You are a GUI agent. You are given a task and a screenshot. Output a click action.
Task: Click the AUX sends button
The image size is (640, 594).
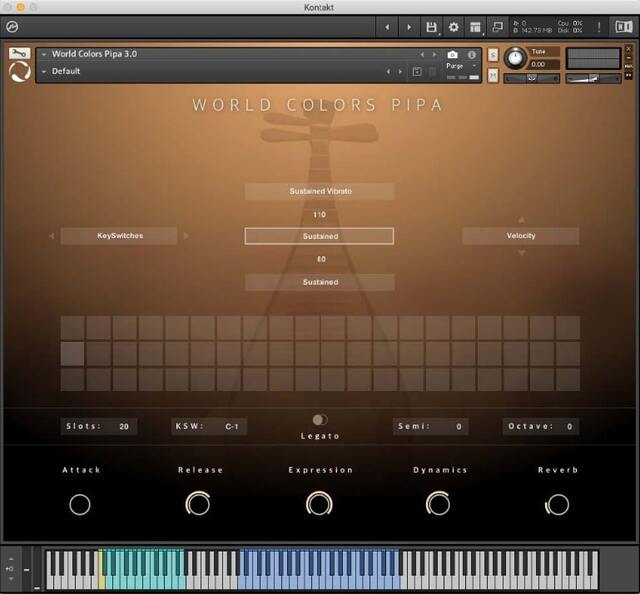(629, 66)
